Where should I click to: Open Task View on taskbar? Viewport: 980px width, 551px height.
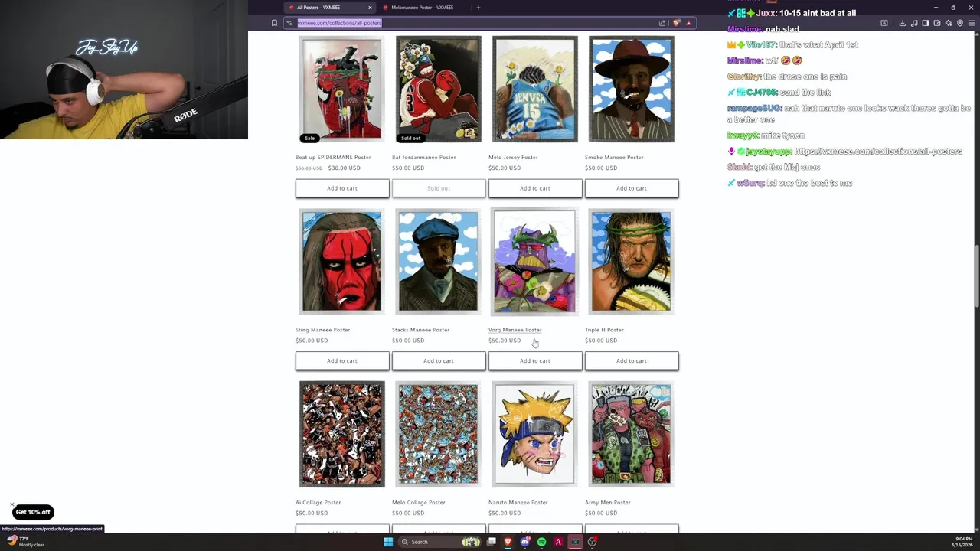click(x=492, y=542)
